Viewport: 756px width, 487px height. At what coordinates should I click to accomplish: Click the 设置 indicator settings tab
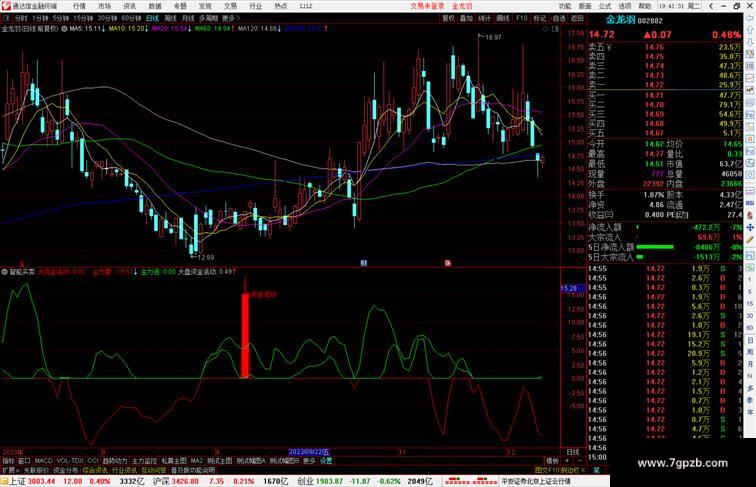[326, 461]
